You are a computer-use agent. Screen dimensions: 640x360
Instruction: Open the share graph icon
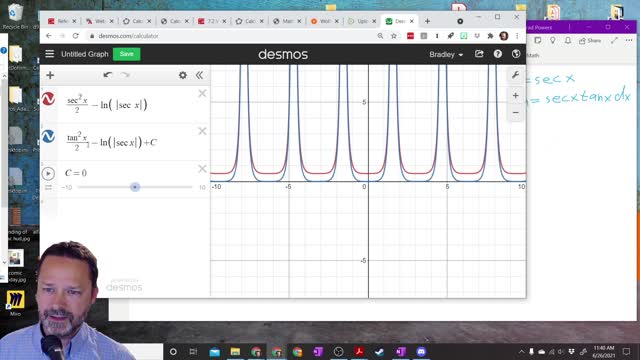point(479,54)
